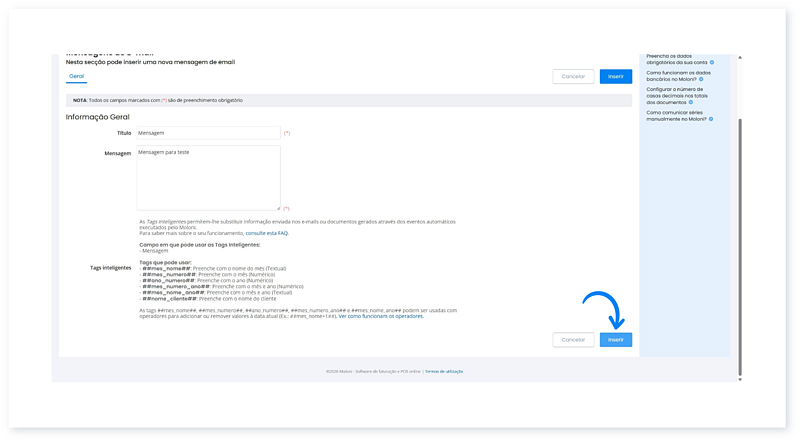Click info icon next to 'dados obrigatórios da sua conta'
Viewport: 800px width, 442px height.
[x=711, y=62]
